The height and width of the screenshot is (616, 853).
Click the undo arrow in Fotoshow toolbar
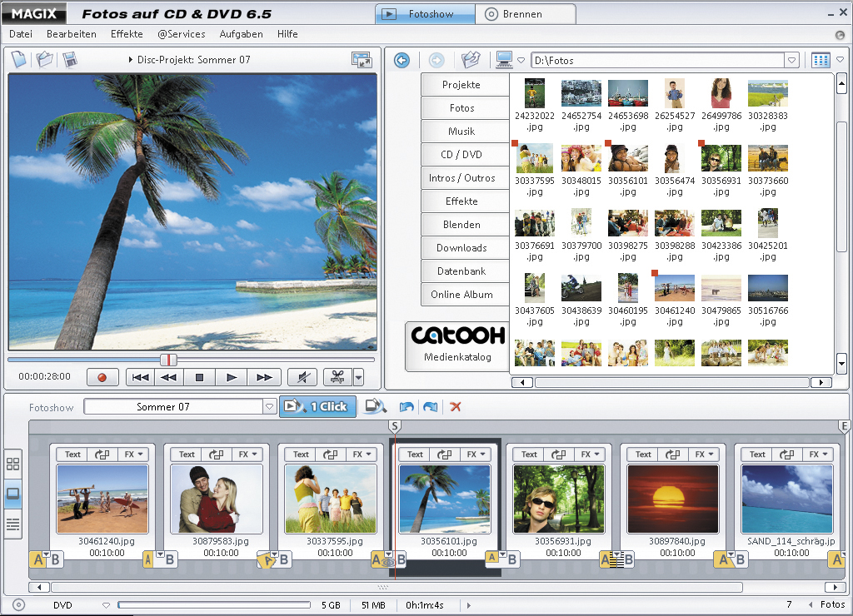[407, 407]
